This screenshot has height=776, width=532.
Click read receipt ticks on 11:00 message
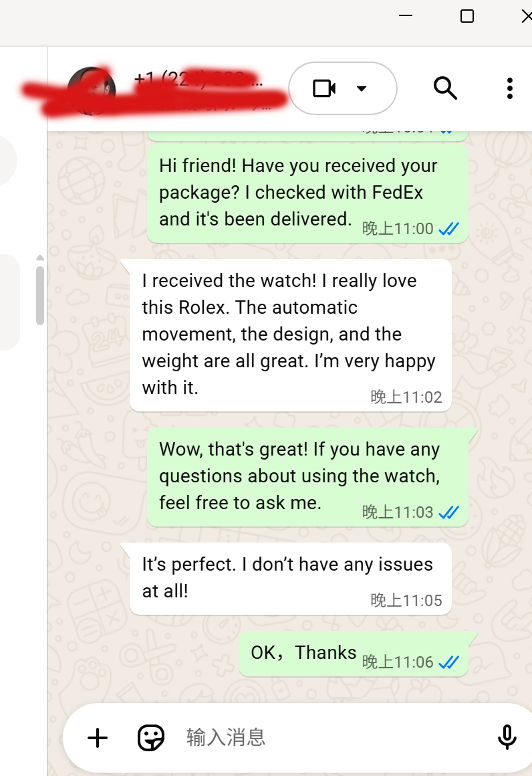(449, 229)
